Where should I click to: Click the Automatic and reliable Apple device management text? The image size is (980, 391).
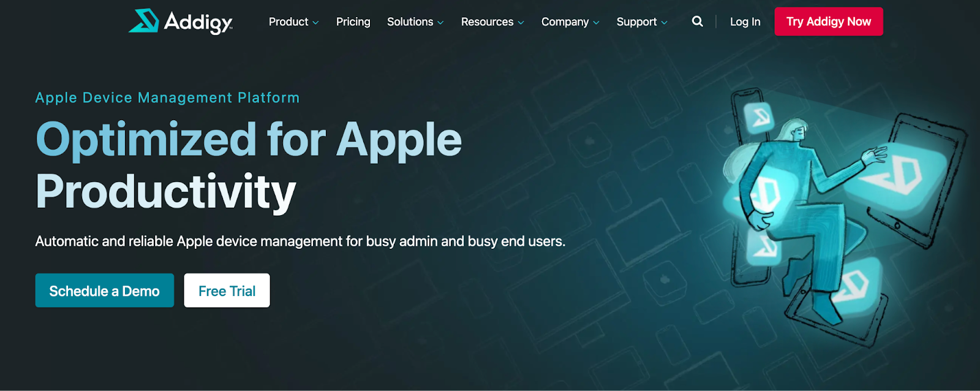tap(300, 241)
